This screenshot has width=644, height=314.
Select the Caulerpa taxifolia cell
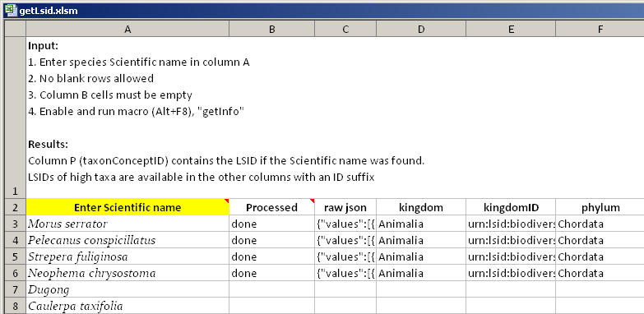[x=127, y=306]
